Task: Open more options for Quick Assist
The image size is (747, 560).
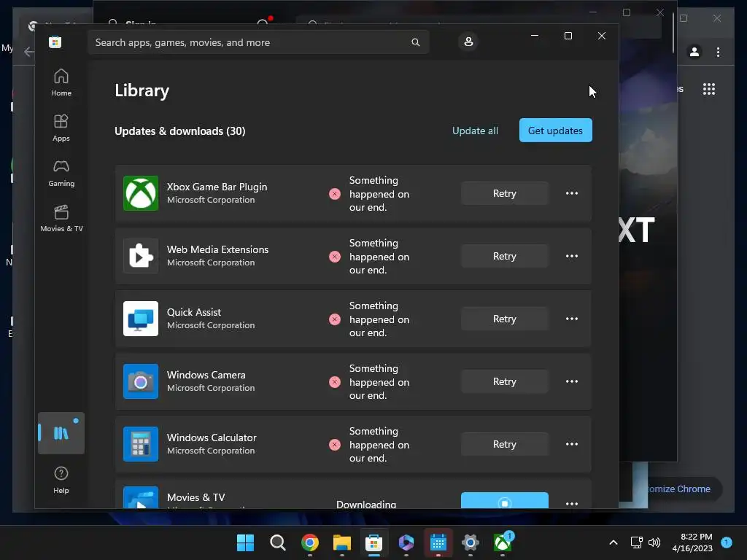Action: (x=572, y=319)
